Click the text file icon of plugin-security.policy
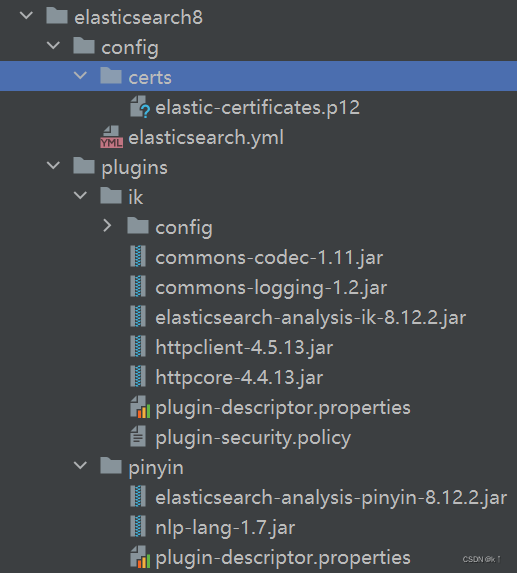The image size is (517, 573). point(138,437)
